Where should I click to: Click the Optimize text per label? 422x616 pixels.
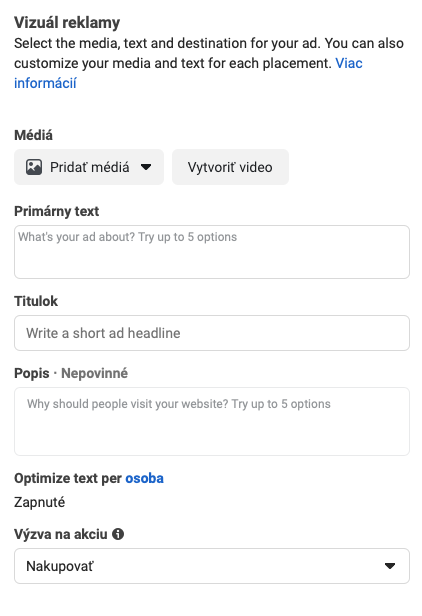click(68, 478)
